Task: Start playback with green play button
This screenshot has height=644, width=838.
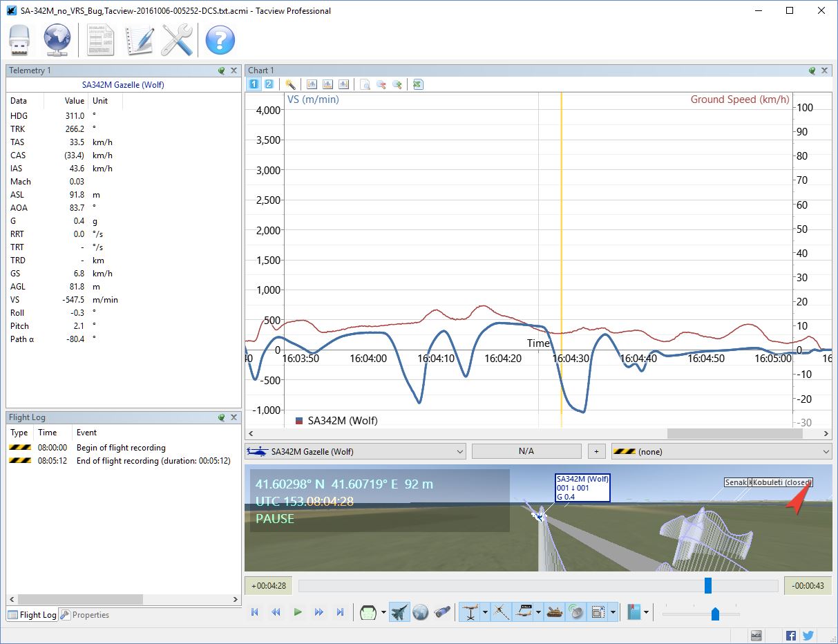Action: click(298, 612)
